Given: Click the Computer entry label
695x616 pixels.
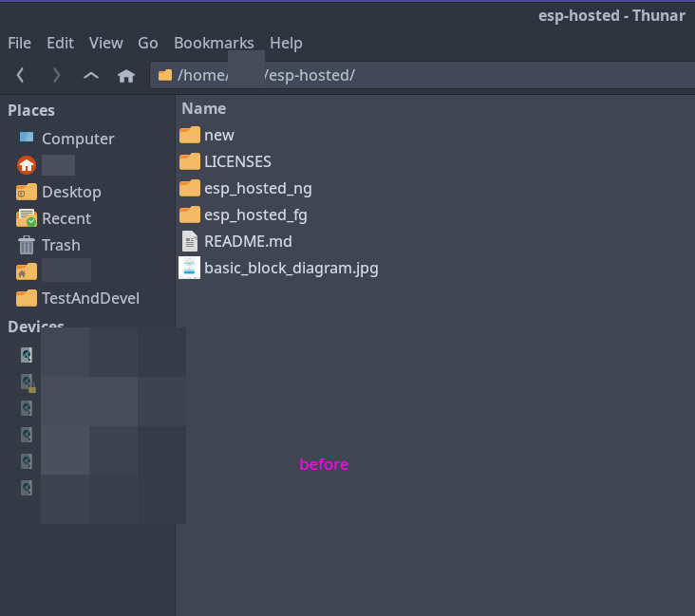Looking at the screenshot, I should click(78, 139).
